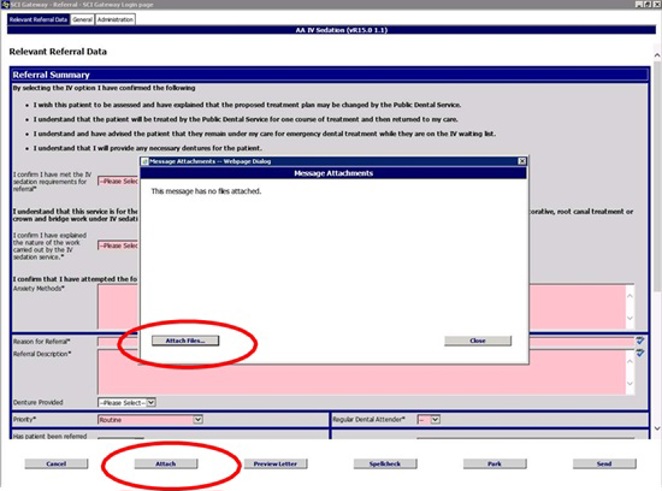Click the main page scroll up arrow
Image resolution: width=662 pixels, height=491 pixels.
(x=657, y=55)
